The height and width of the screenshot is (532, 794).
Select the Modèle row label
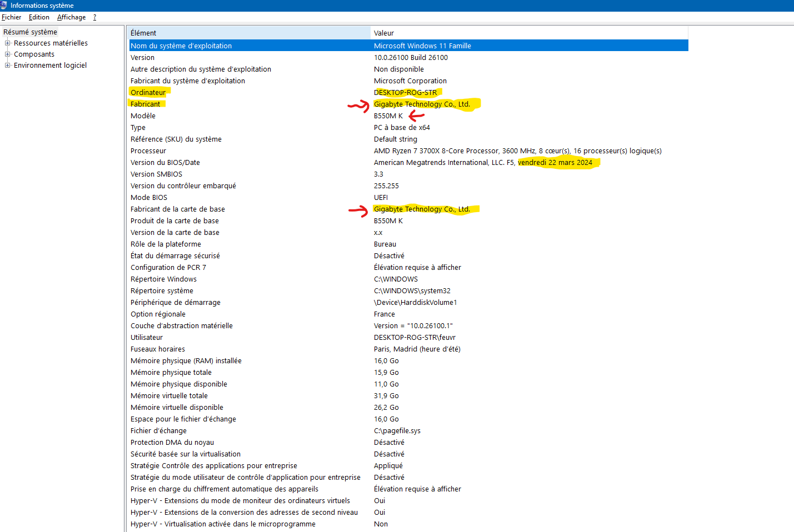point(143,116)
